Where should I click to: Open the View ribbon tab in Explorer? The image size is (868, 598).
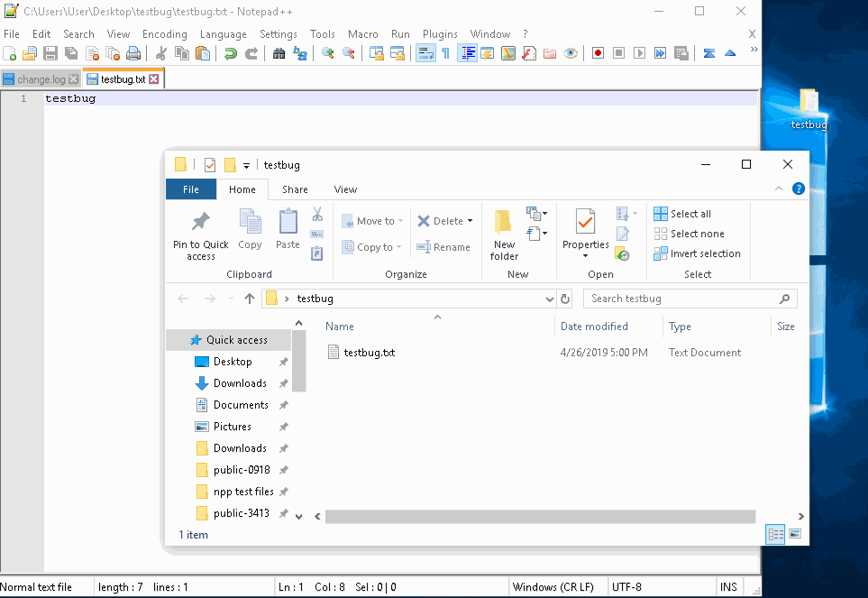345,189
